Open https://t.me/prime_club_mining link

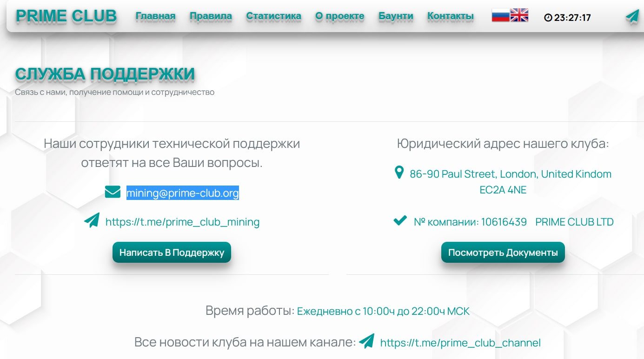tap(182, 222)
